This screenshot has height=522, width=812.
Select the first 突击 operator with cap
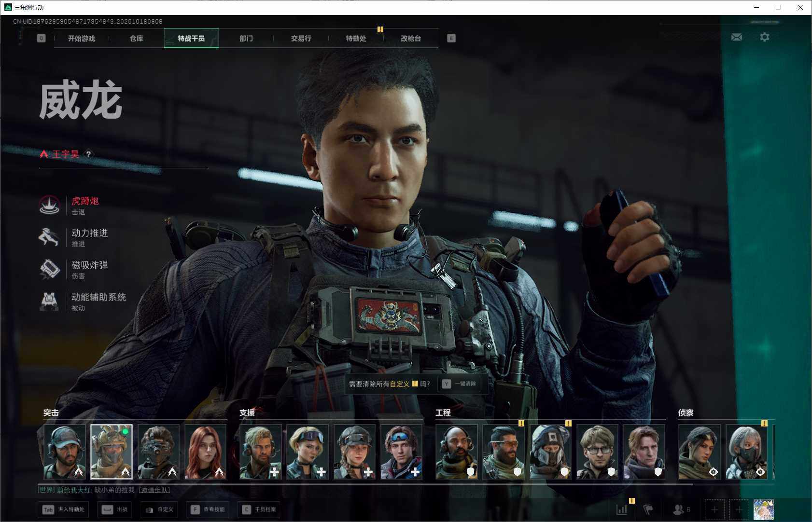[65, 452]
